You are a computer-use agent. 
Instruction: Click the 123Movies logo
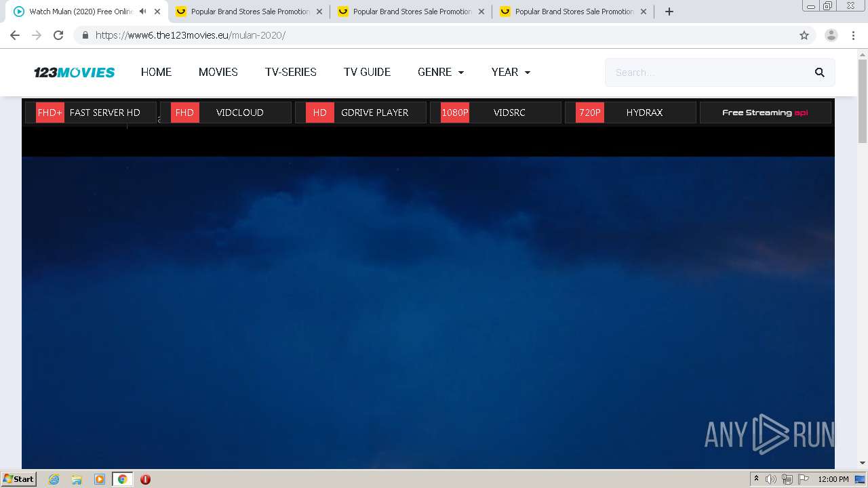(x=75, y=73)
